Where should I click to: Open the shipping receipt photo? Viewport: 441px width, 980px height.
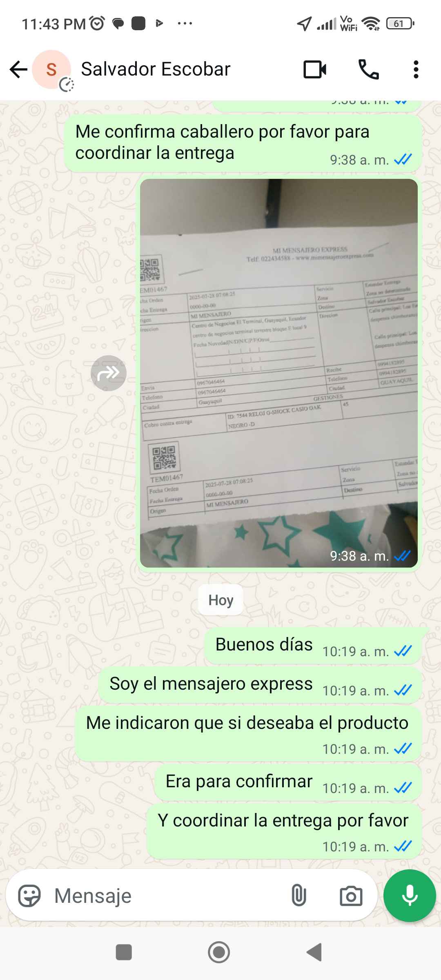279,373
